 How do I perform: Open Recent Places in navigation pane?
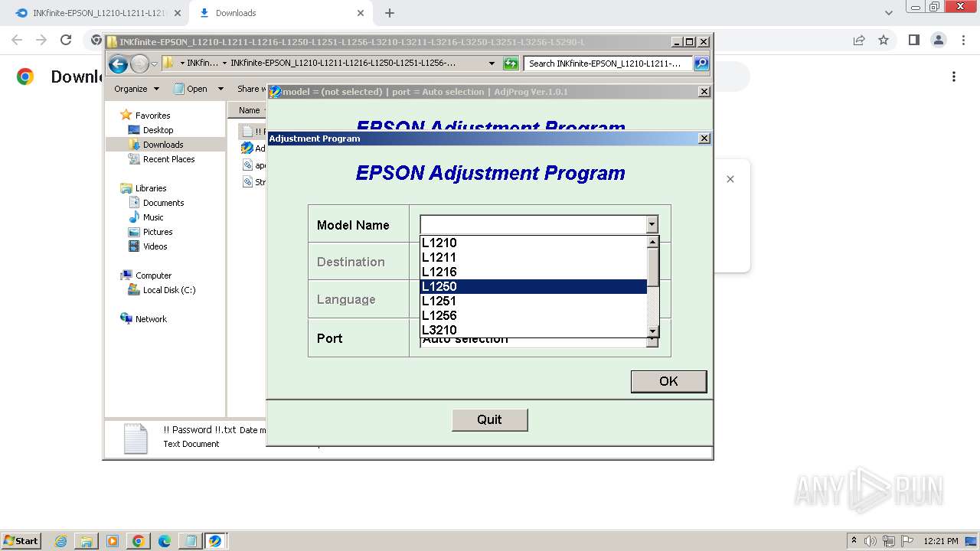click(168, 159)
